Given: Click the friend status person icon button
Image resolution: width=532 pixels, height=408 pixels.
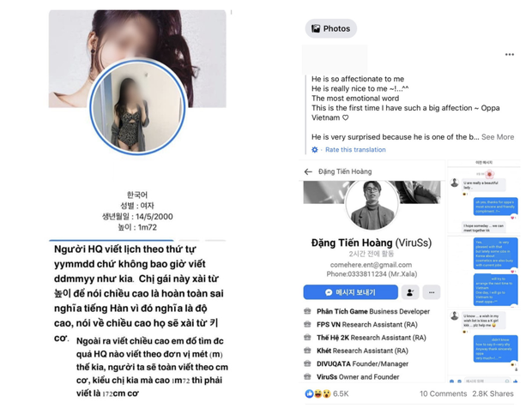Looking at the screenshot, I should pyautogui.click(x=410, y=292).
